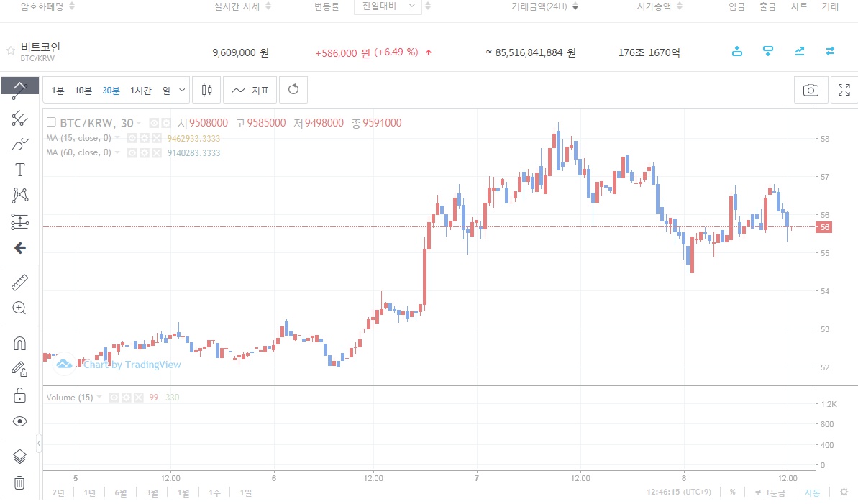Take a chart snapshot with camera icon
858x504 pixels.
(811, 90)
